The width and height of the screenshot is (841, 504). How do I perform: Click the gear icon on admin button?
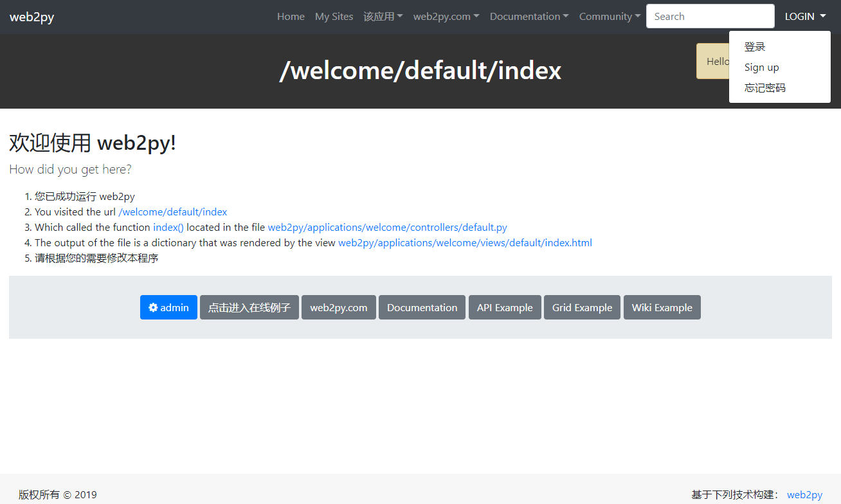coord(153,307)
